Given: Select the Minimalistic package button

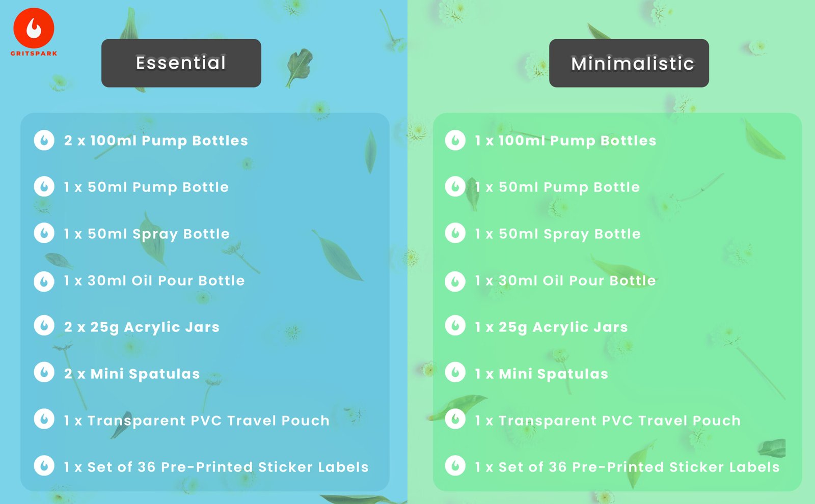Looking at the screenshot, I should [x=629, y=63].
